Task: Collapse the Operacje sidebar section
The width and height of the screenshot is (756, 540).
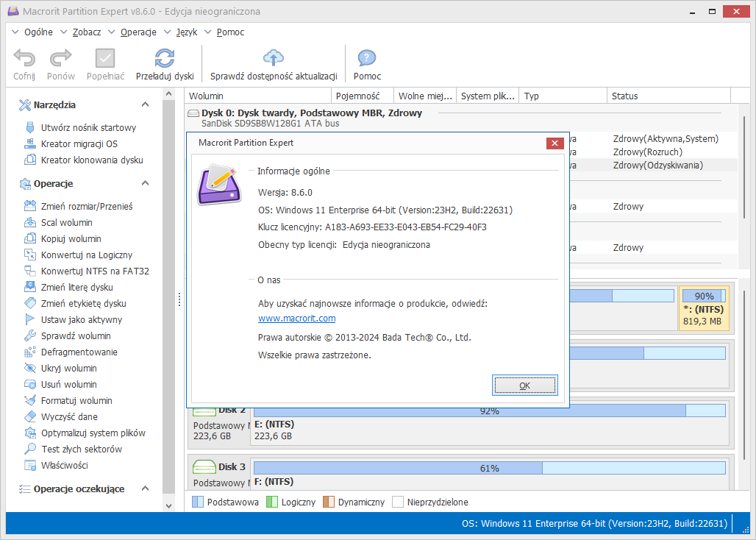Action: pyautogui.click(x=145, y=184)
